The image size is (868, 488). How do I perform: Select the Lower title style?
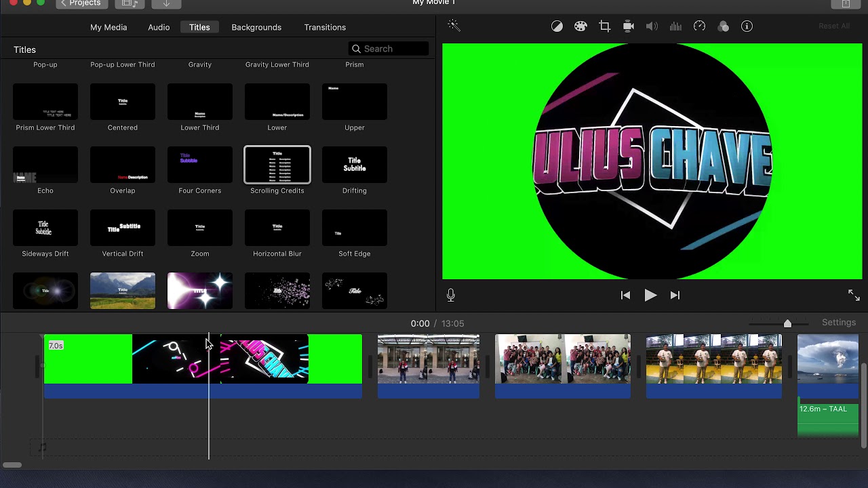click(x=277, y=102)
